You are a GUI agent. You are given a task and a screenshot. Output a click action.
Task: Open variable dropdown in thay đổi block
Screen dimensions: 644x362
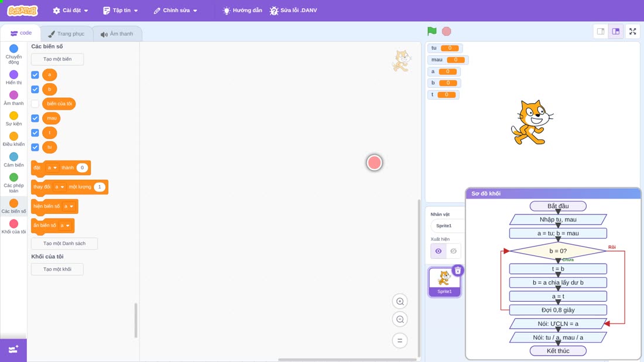[60, 187]
